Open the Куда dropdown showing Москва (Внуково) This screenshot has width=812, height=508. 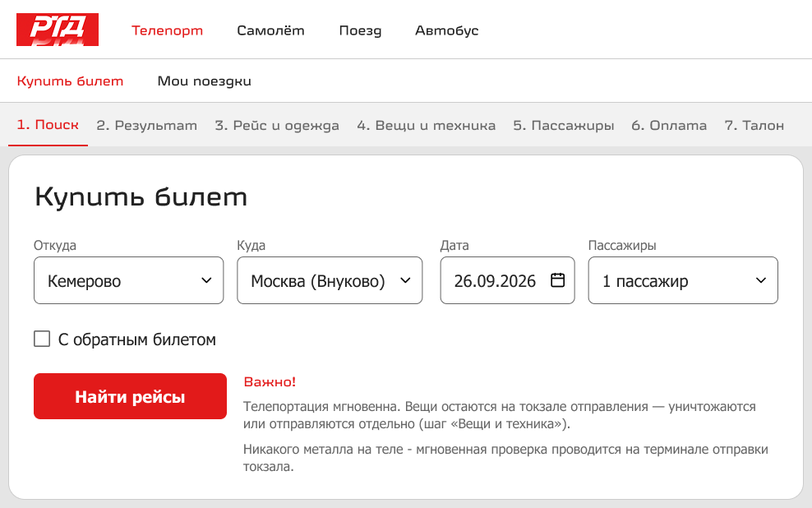tap(330, 280)
